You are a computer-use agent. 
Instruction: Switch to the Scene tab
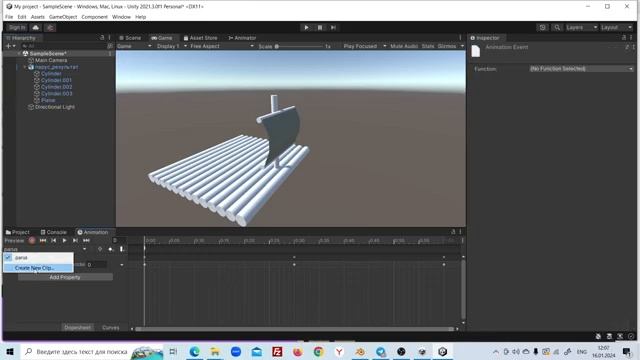pos(130,38)
